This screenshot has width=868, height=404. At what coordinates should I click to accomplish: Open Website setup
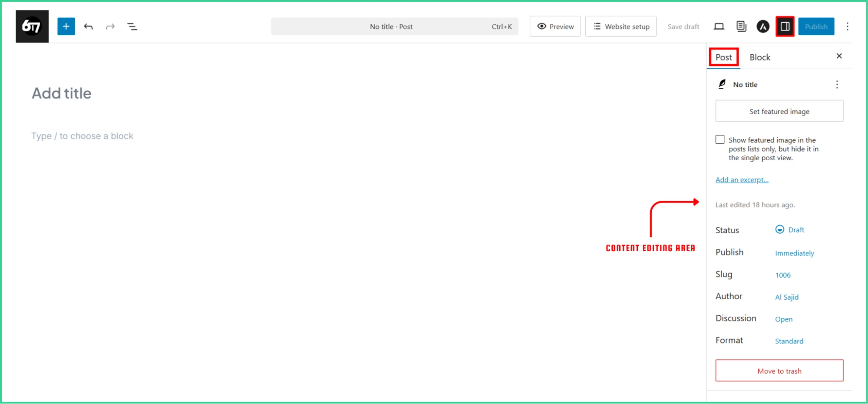(x=620, y=26)
